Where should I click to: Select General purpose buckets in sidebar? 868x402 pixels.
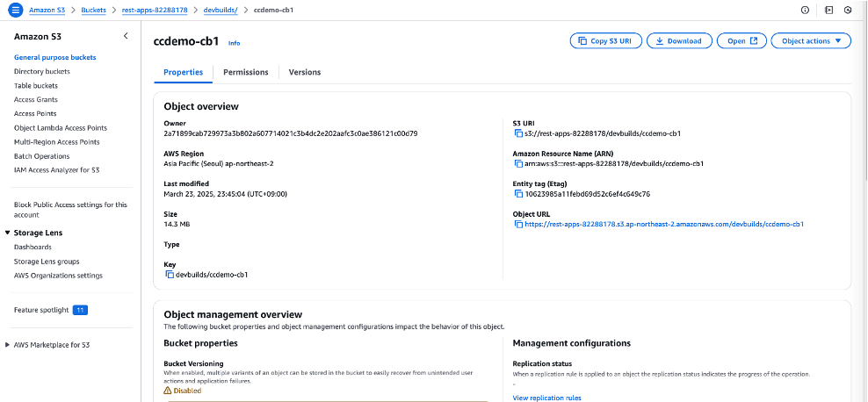coord(54,58)
